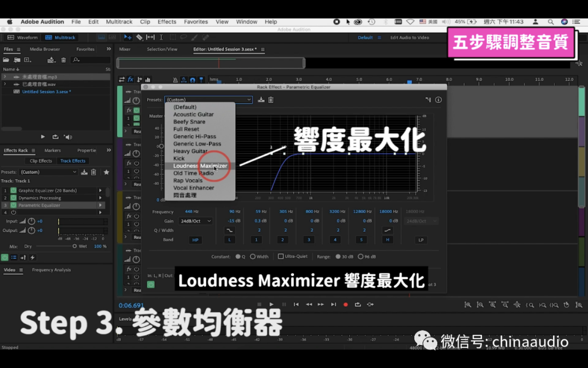Adjust Master Gain slider in equalizer

pyautogui.click(x=161, y=146)
